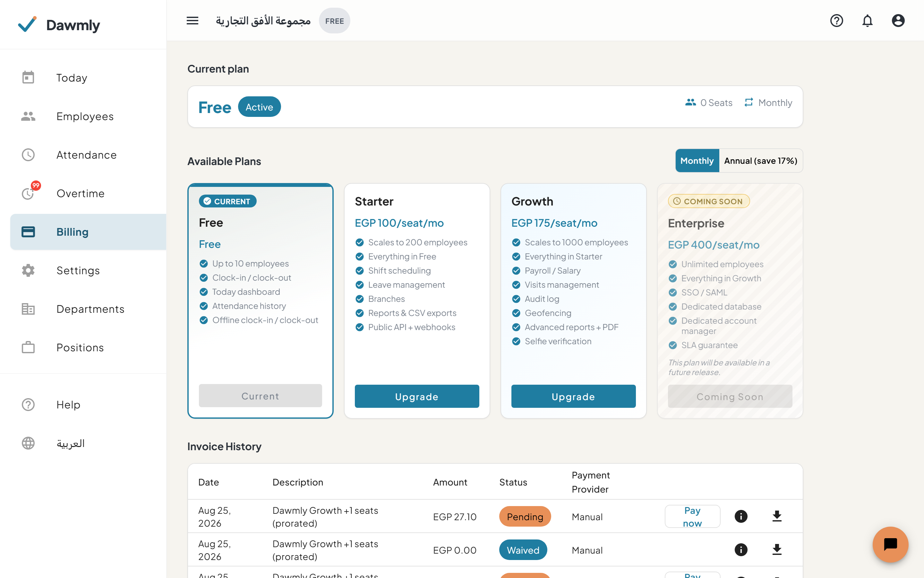The height and width of the screenshot is (578, 924).
Task: Click Pay now on EGP 27.10 invoice
Action: coord(692,516)
